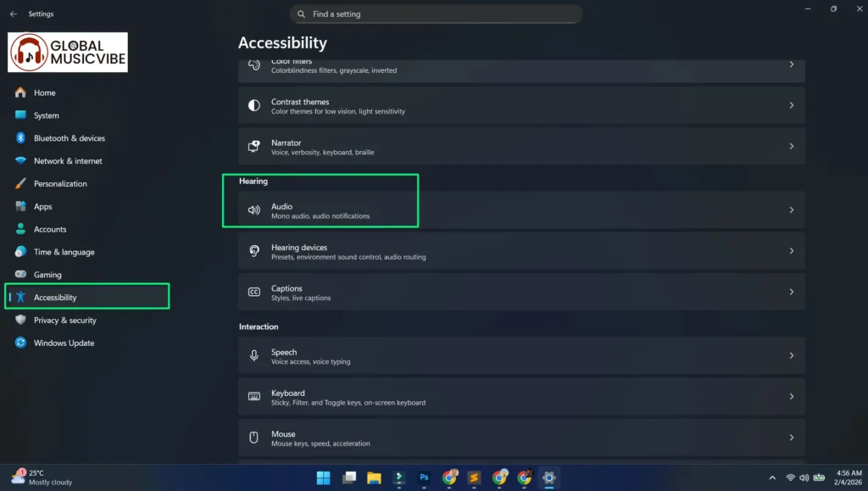Expand the Audio row chevron

tap(792, 209)
